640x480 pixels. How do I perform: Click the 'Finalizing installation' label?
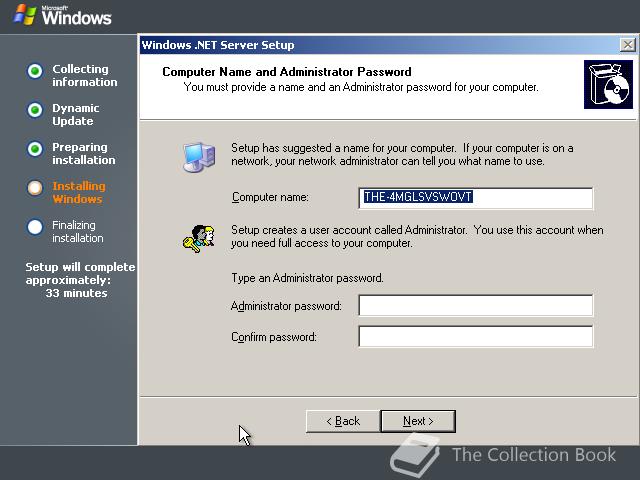[78, 231]
